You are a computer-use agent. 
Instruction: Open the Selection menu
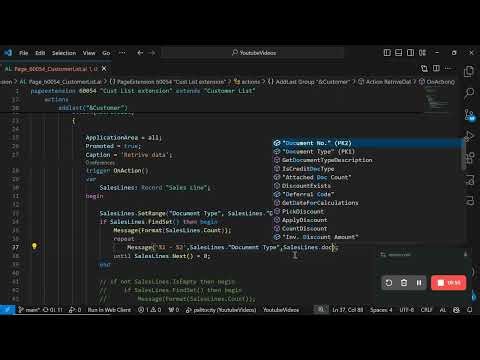pos(64,53)
